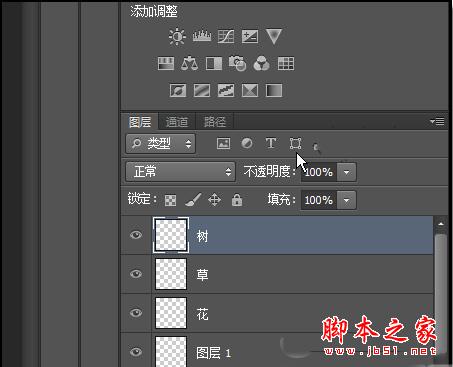
Task: Lock image pixels with brush icon
Action: pos(193,200)
